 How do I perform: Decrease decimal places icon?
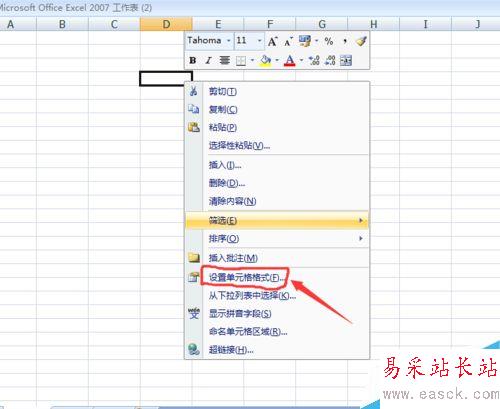(330, 60)
